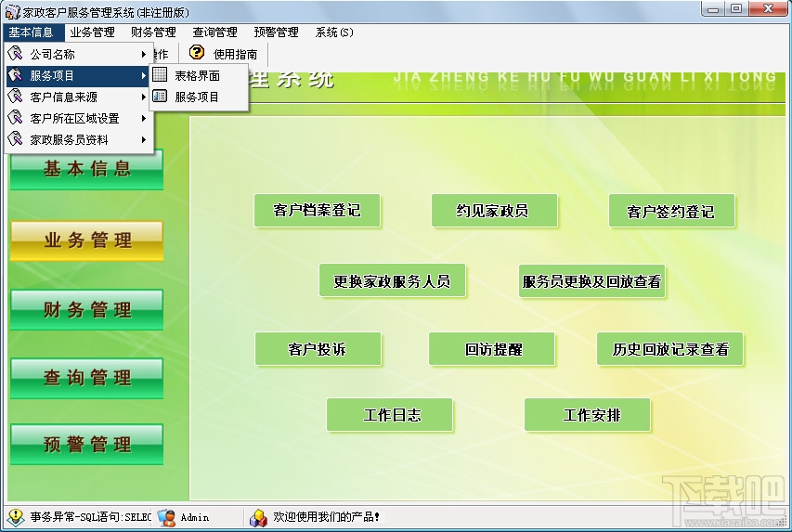Click the 使用指南 question mark icon
Screen dimensions: 792x532
pos(197,52)
